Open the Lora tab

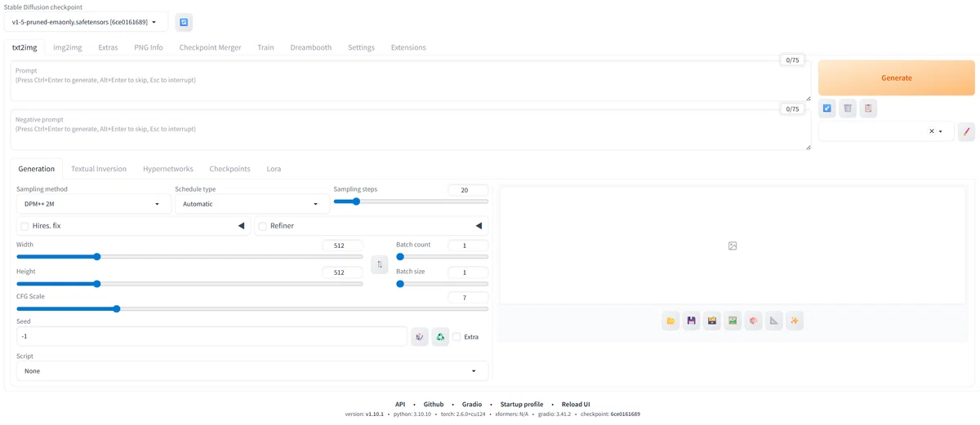coord(274,169)
